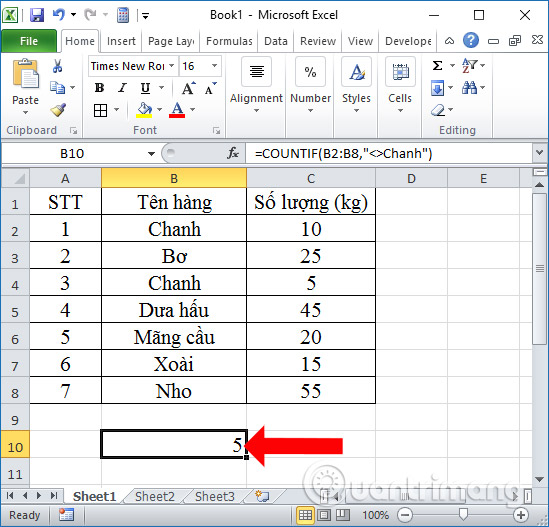Screen dimensions: 549x527
Task: Click the Paste clipboard icon
Action: (x=25, y=74)
